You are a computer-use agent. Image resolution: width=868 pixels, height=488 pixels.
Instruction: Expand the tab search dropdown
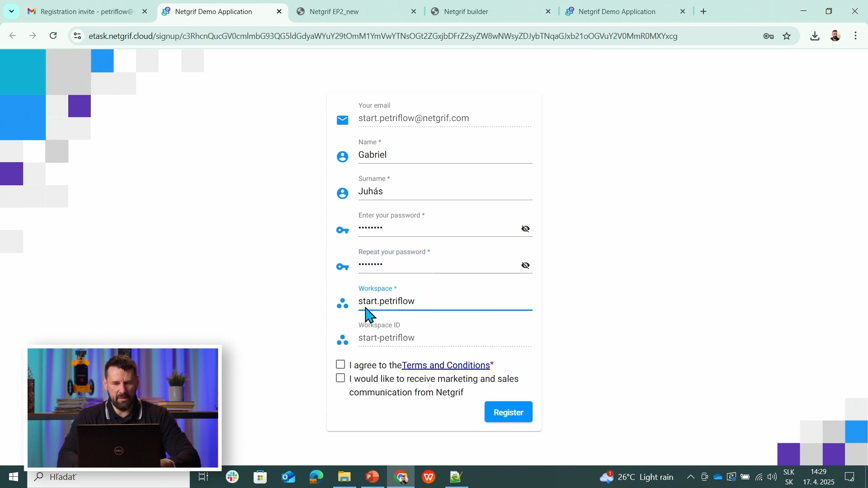click(11, 11)
